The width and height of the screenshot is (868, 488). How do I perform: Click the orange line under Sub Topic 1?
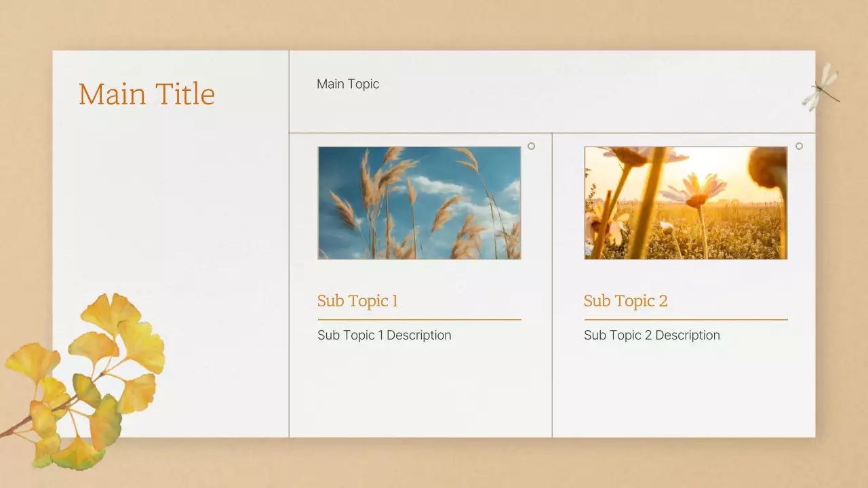419,319
